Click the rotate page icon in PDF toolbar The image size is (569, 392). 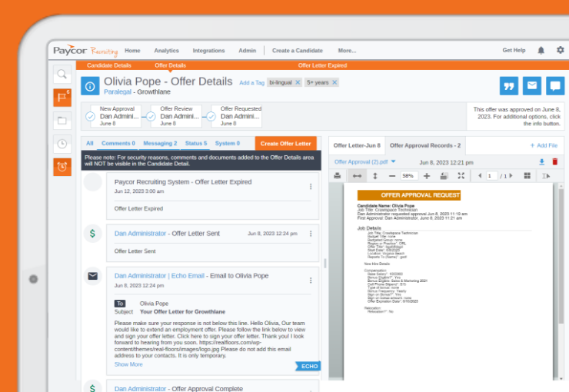(444, 176)
